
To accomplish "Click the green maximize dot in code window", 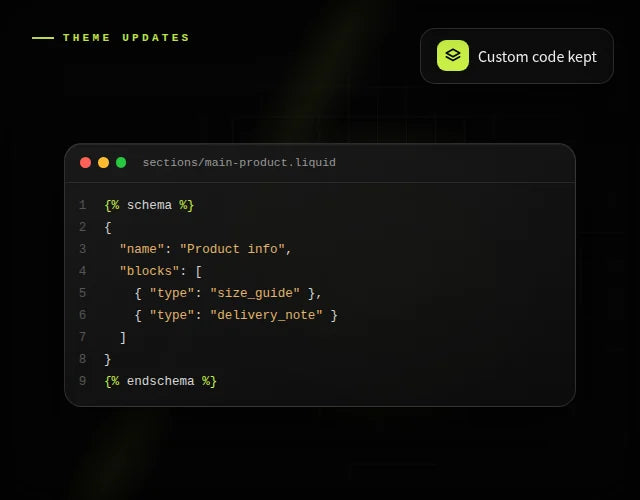I will pyautogui.click(x=121, y=162).
